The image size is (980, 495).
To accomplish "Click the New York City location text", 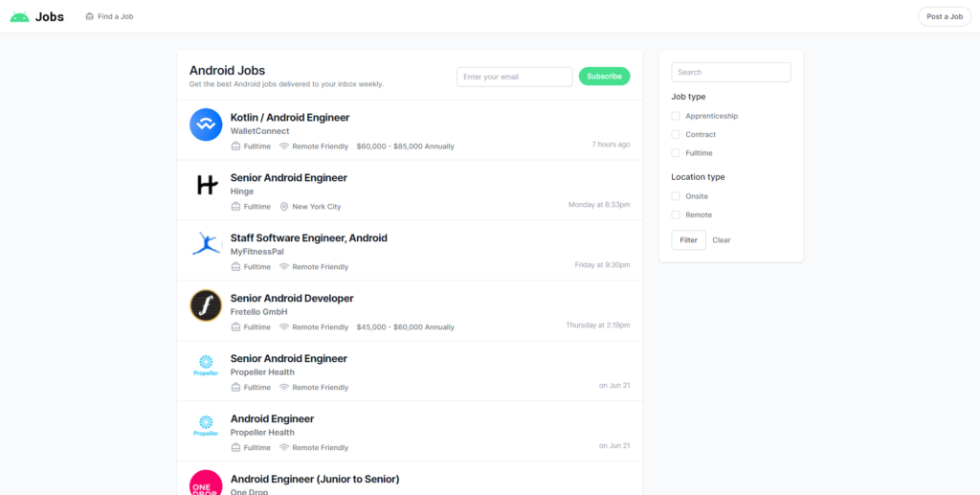I will tap(317, 207).
